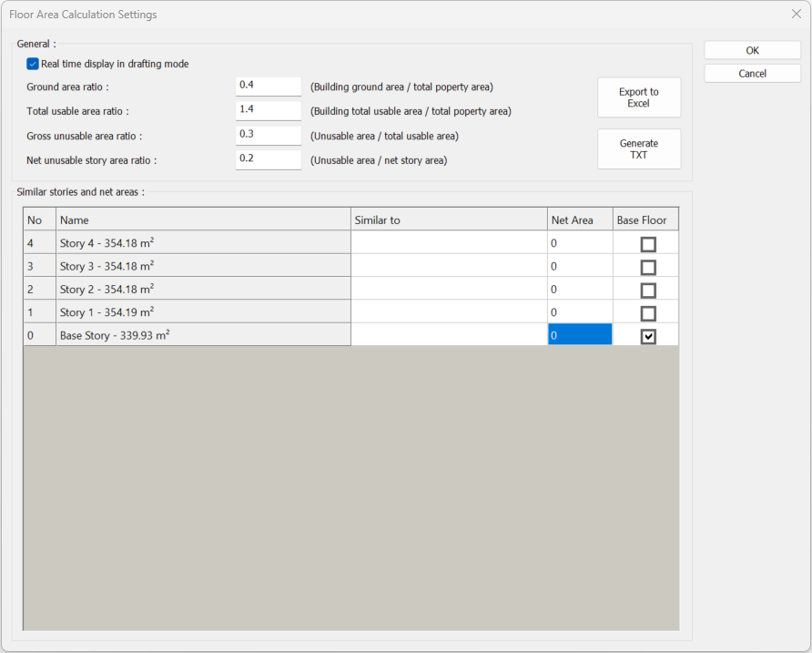The image size is (812, 653).
Task: Click the Name column header
Action: (x=203, y=219)
